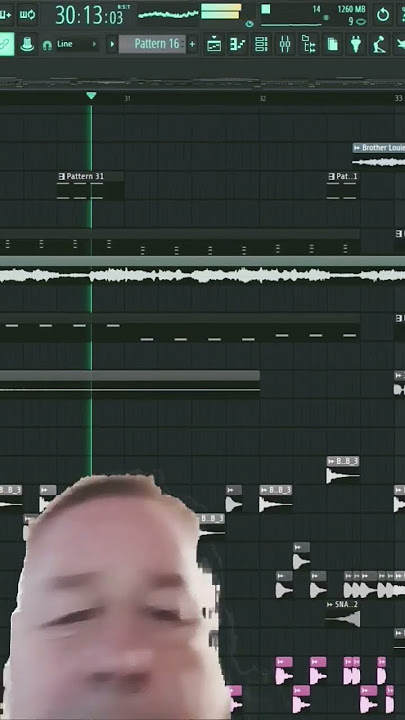Image resolution: width=405 pixels, height=720 pixels.
Task: Click the 30:13:03 time display
Action: (89, 15)
